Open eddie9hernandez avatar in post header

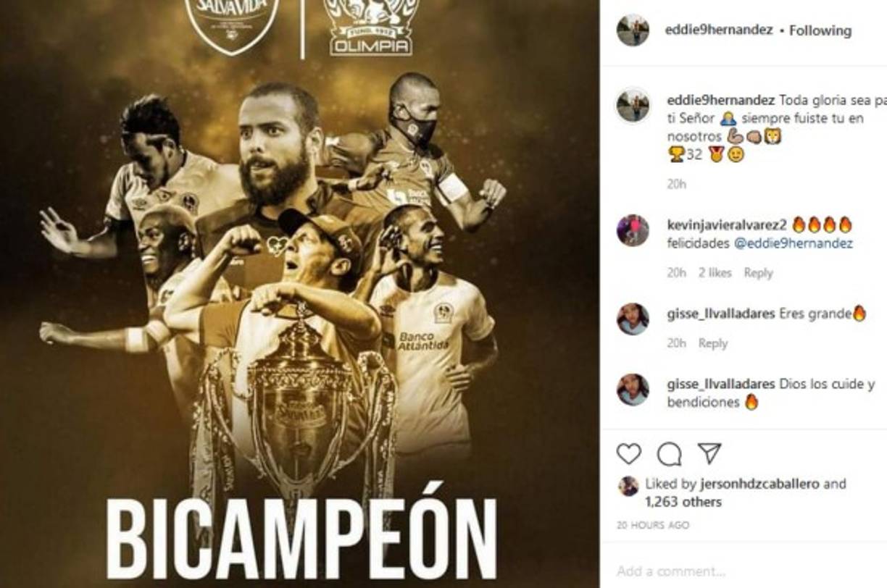tap(633, 30)
